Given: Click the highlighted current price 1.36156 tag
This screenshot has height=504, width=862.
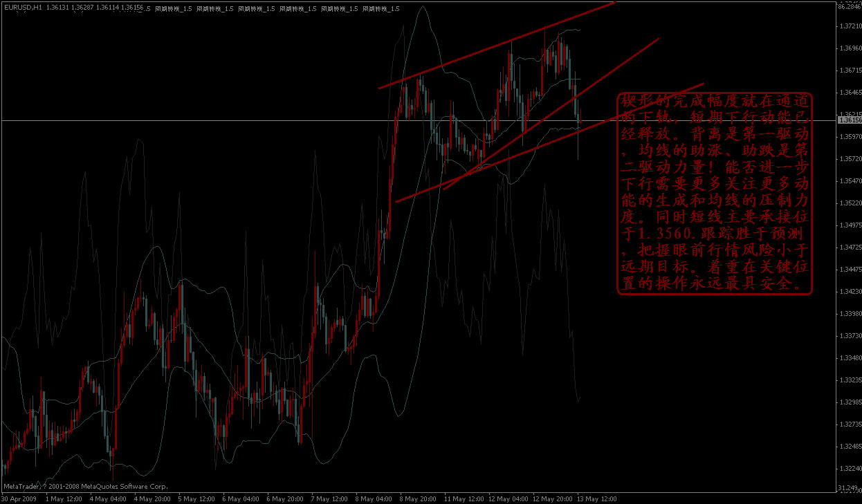Looking at the screenshot, I should pyautogui.click(x=849, y=120).
